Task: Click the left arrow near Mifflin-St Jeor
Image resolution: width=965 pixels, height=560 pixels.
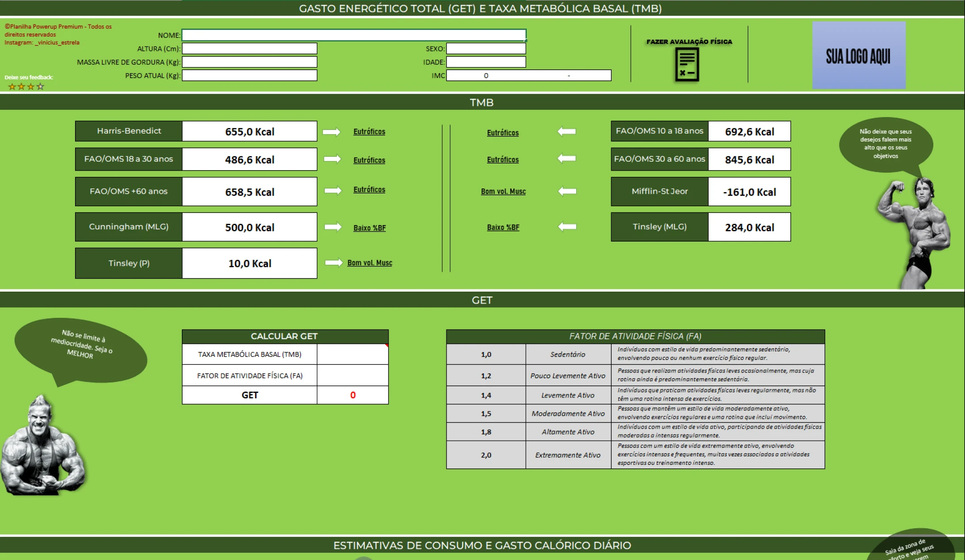Action: tap(567, 191)
